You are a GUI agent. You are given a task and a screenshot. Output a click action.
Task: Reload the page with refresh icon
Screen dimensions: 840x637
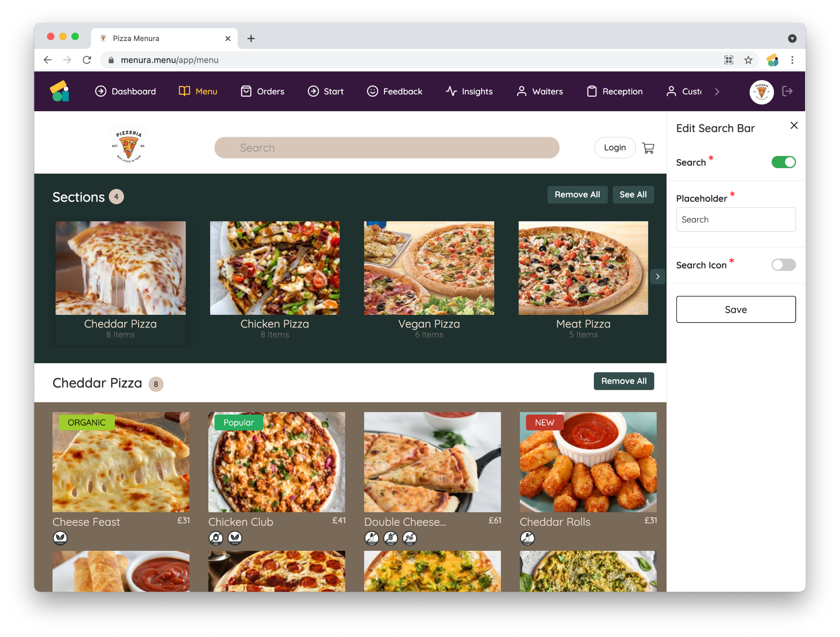tap(87, 60)
